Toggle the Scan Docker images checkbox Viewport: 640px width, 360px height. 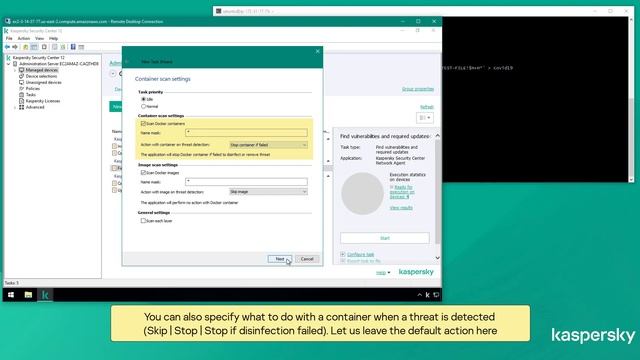point(143,173)
